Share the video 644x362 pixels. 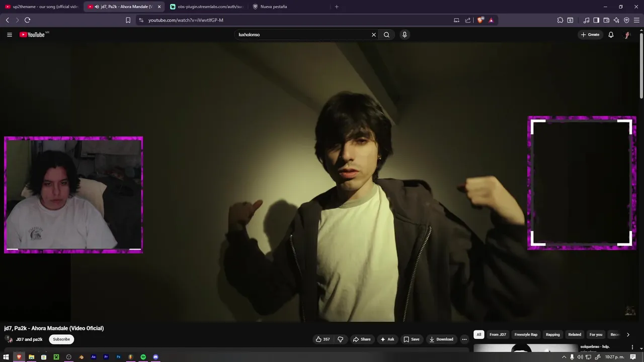(361, 339)
